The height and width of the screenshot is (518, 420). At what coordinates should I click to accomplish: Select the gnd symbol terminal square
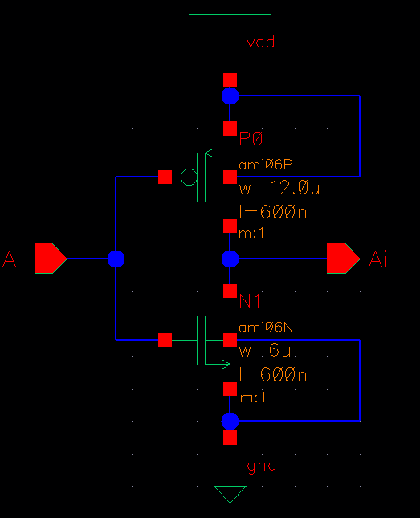(x=230, y=438)
